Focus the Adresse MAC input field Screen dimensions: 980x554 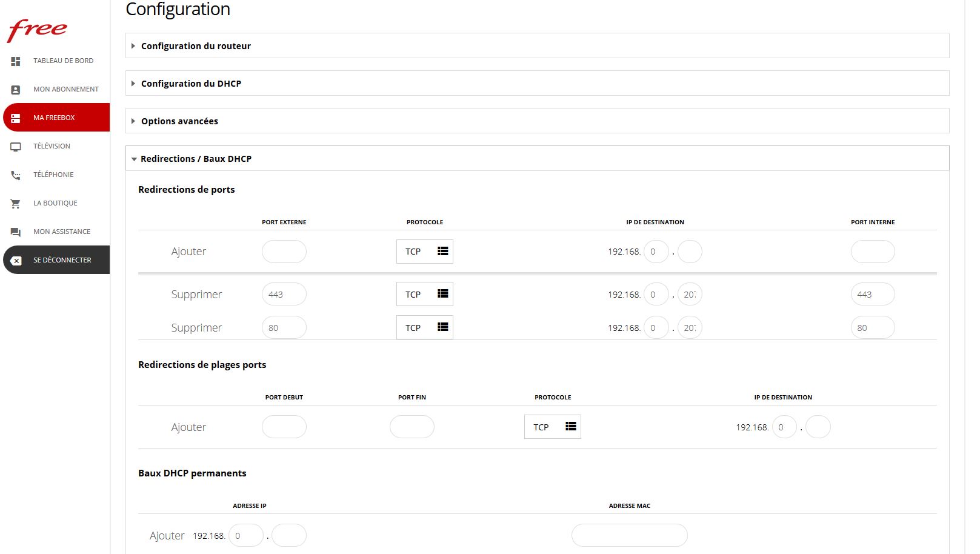[x=629, y=536]
